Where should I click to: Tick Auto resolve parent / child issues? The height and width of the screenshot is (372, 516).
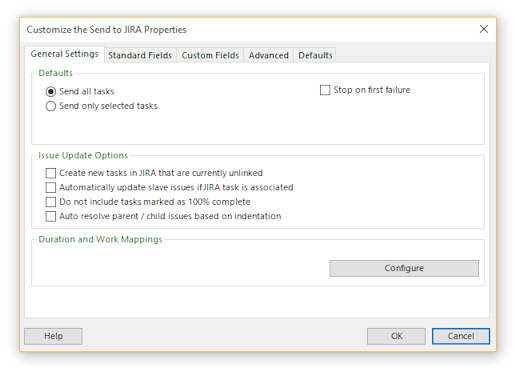pos(51,216)
